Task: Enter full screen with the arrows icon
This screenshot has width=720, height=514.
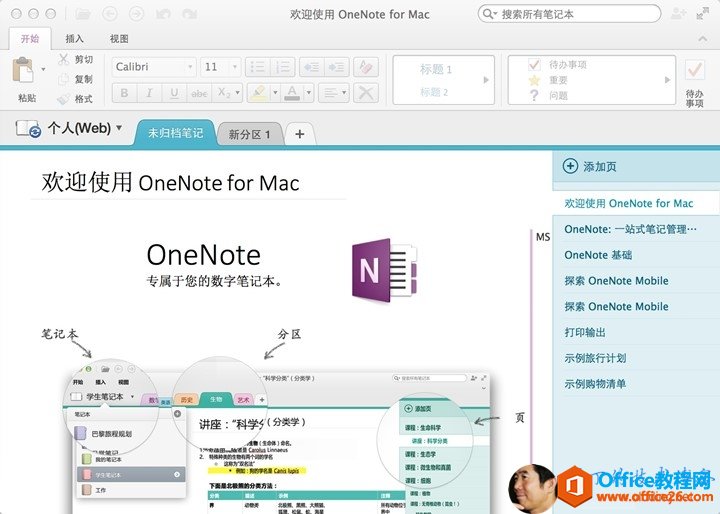Action: (702, 14)
